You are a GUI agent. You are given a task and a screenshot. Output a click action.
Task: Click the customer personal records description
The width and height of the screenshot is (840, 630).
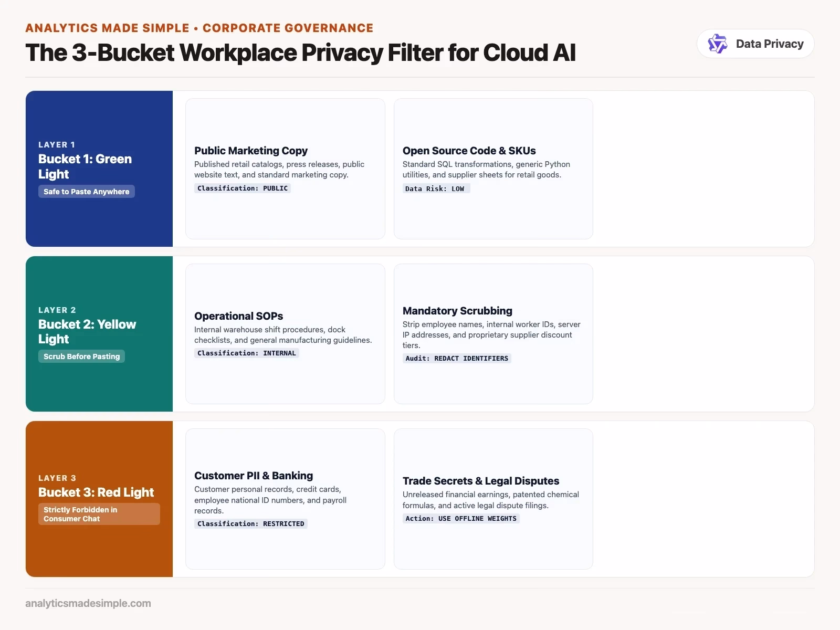pyautogui.click(x=270, y=500)
